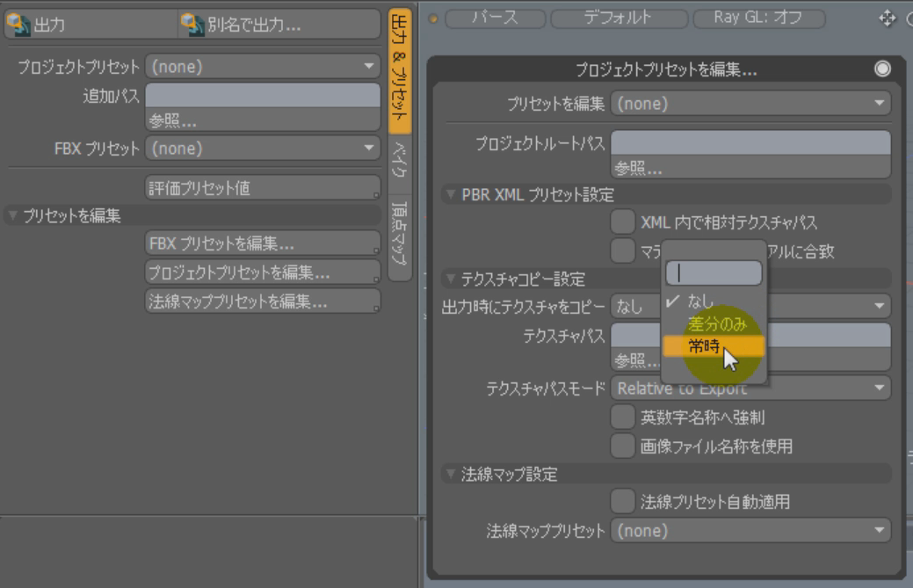Click the round button in popup title bar
The image size is (913, 588).
(x=882, y=69)
